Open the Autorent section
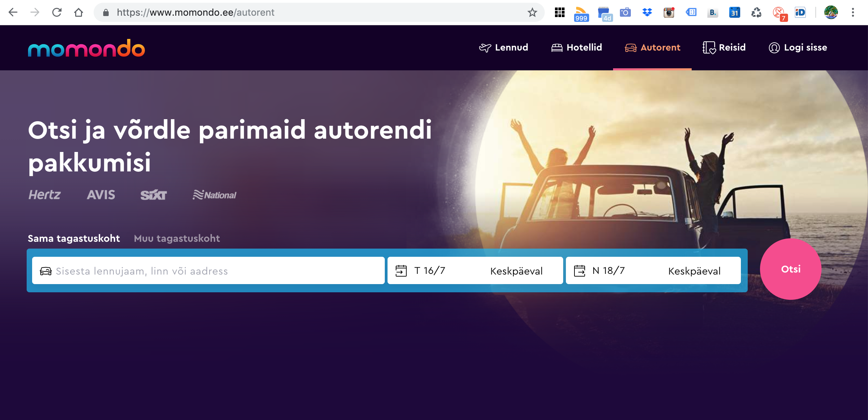This screenshot has width=868, height=420. pyautogui.click(x=652, y=47)
